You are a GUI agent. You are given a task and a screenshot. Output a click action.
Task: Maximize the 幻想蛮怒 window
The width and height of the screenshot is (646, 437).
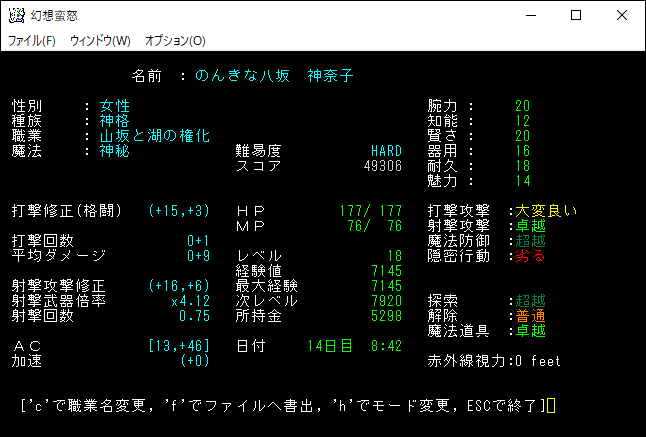[x=575, y=16]
